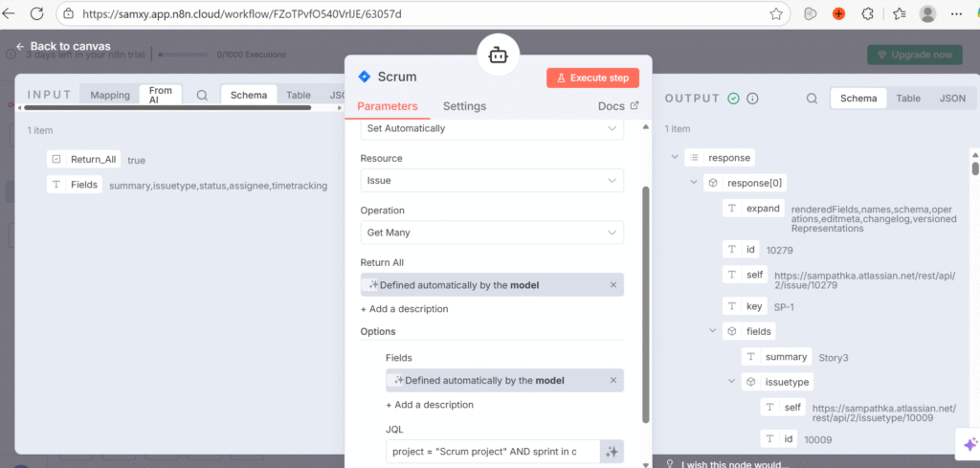The width and height of the screenshot is (980, 468).
Task: Switch output to Table view
Action: point(908,99)
